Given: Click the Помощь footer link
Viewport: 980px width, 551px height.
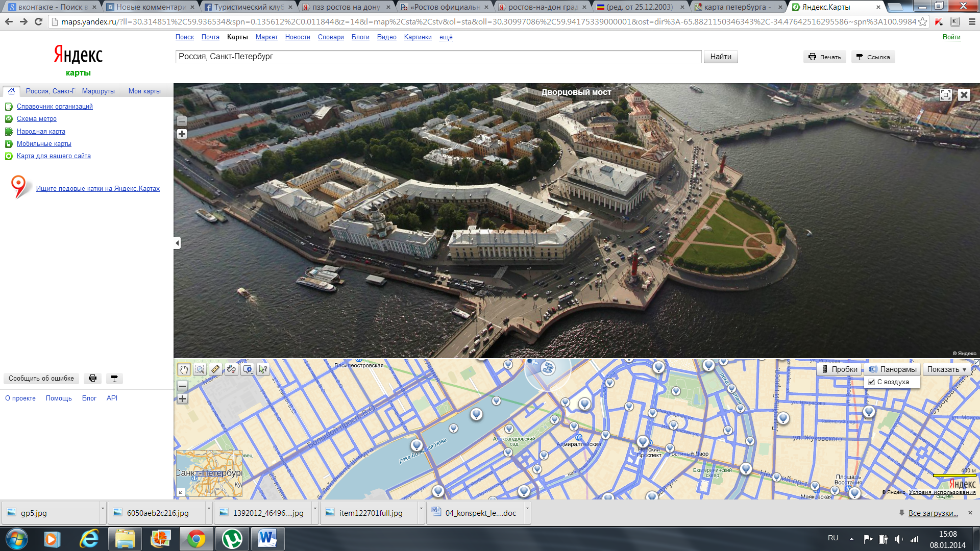Looking at the screenshot, I should pyautogui.click(x=59, y=398).
